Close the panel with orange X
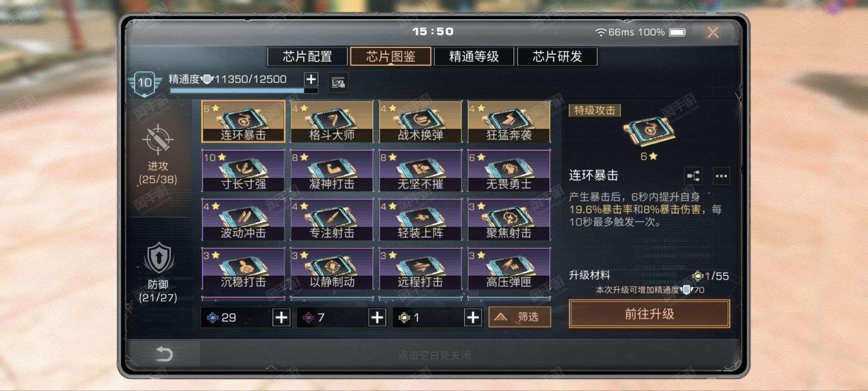The image size is (868, 391). tap(713, 33)
